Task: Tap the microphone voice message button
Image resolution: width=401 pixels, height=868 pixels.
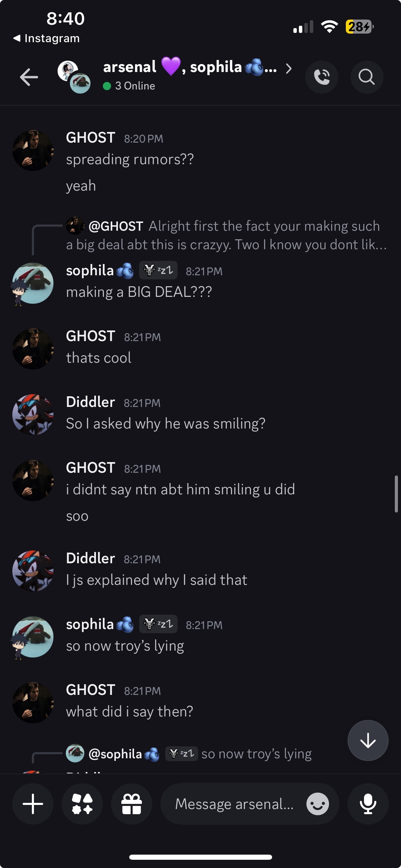Action: point(368,804)
